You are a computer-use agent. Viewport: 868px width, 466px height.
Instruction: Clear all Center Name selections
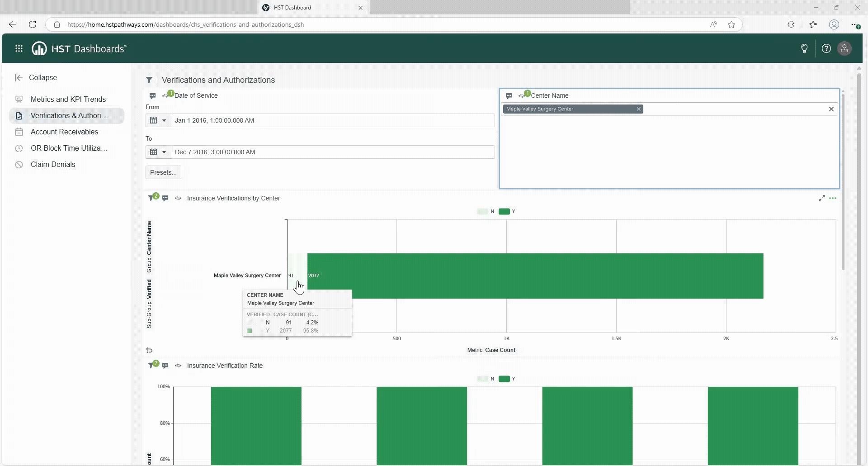click(x=831, y=109)
